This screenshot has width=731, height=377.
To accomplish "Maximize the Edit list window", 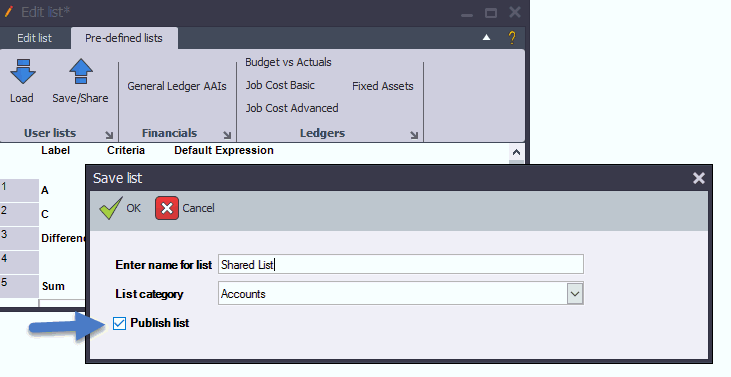I will [x=490, y=13].
